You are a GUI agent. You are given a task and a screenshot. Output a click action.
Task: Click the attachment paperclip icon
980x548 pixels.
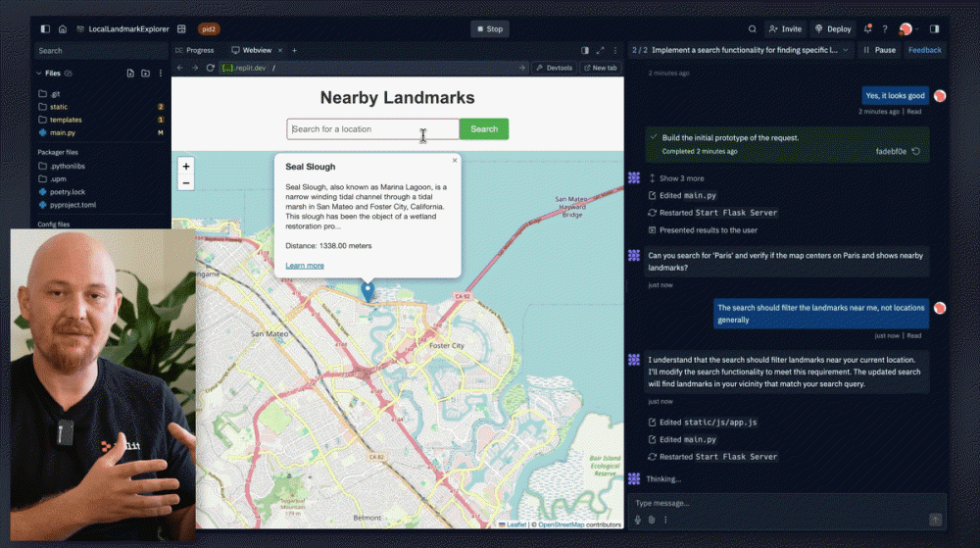tap(652, 520)
